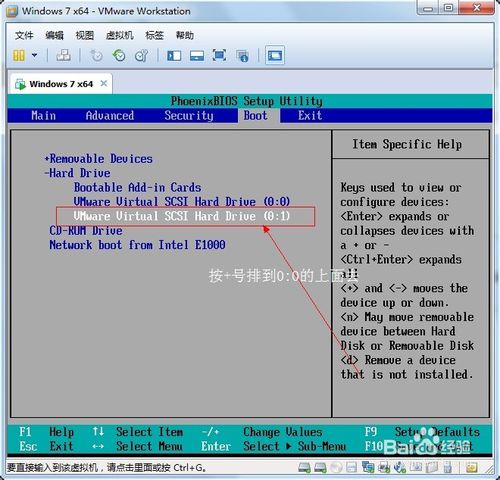
Task: Collapse the Hard Drive boot entry
Action: click(x=78, y=173)
